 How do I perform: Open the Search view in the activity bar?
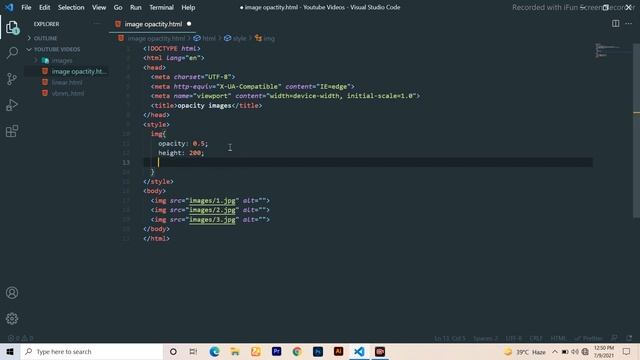point(12,53)
